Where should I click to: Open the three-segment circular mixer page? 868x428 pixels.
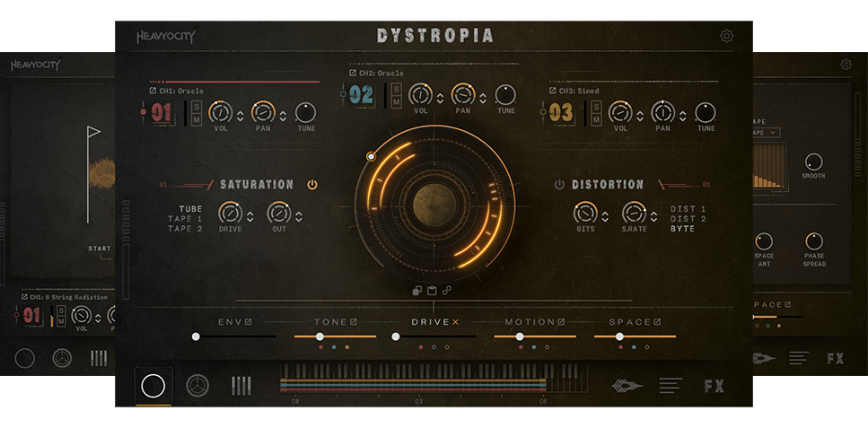[197, 386]
